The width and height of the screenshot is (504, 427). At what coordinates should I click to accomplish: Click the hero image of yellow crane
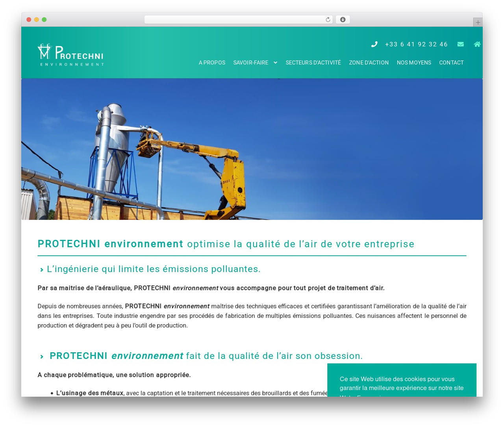252,149
